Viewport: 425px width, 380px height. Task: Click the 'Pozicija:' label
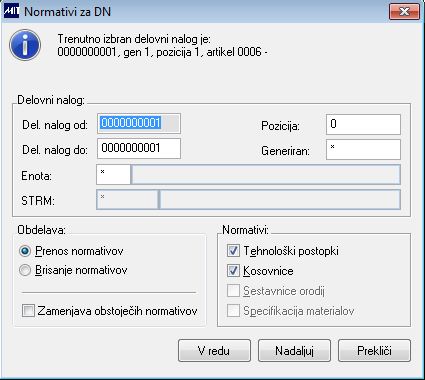click(x=280, y=126)
